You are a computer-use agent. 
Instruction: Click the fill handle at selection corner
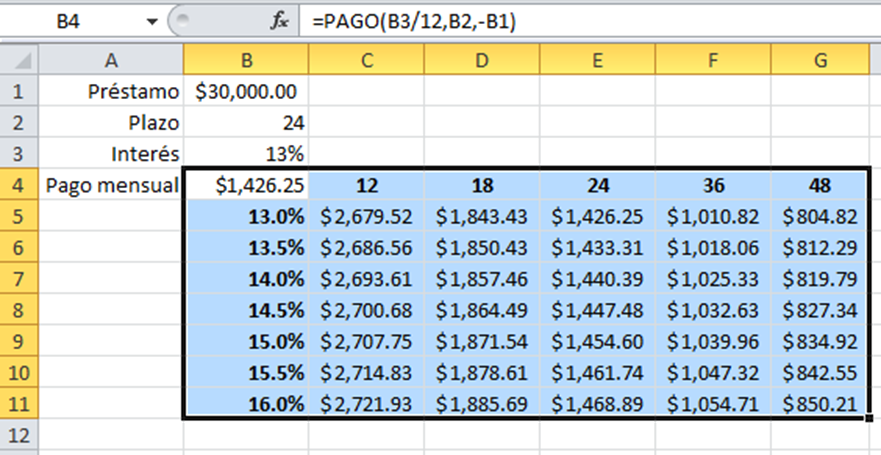[869, 418]
